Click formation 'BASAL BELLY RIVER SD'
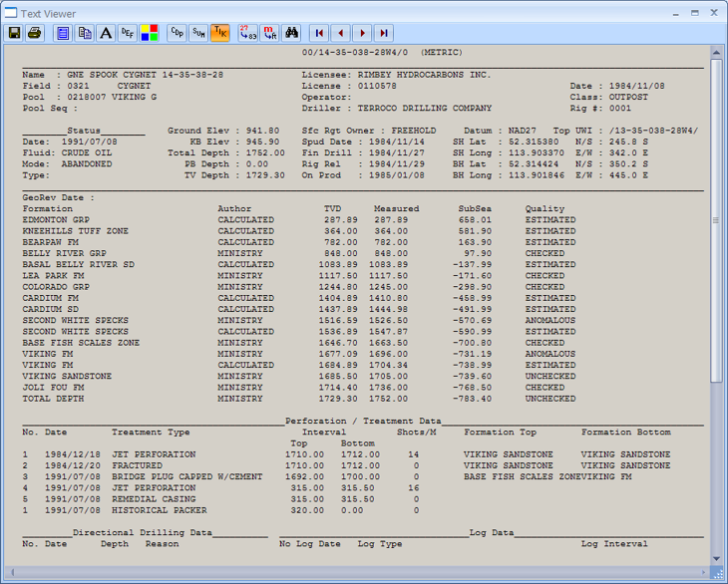 [79, 264]
